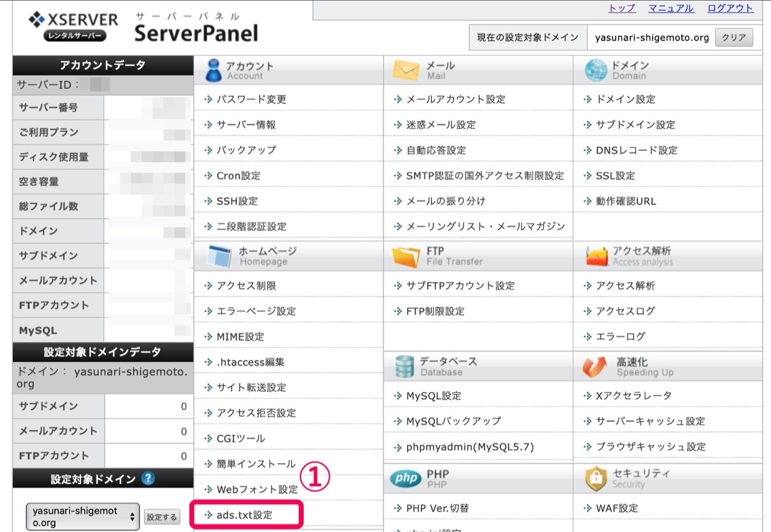
Task: Open FTP制限設定
Action: [x=435, y=311]
